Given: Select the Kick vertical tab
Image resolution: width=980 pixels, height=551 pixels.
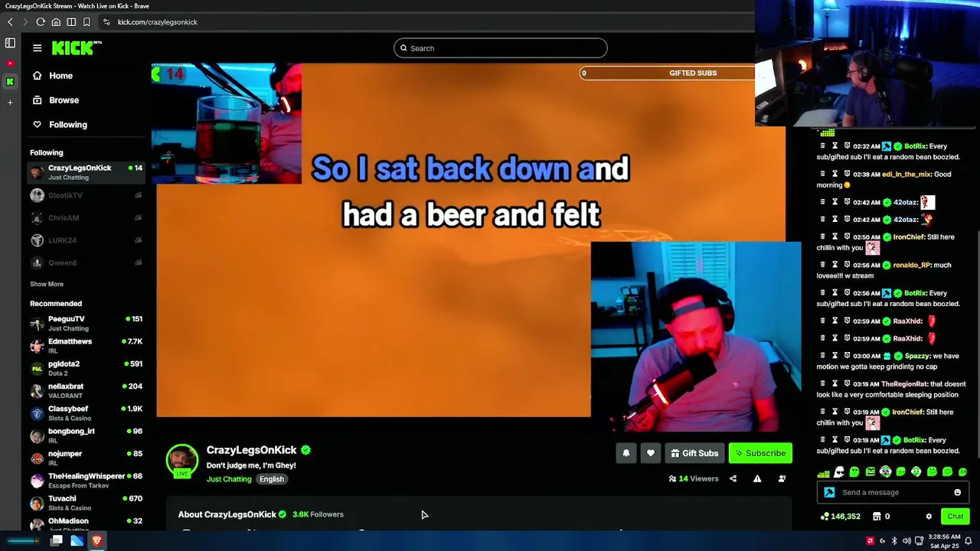Looking at the screenshot, I should pyautogui.click(x=10, y=81).
